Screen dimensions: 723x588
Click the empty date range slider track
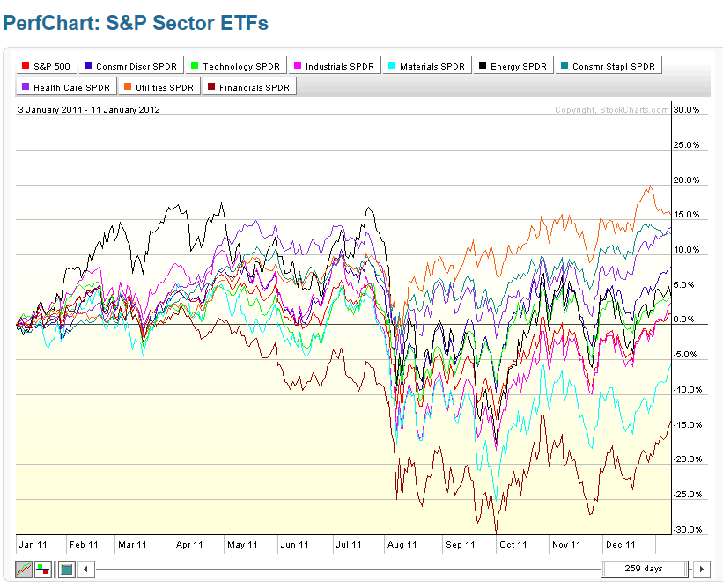[343, 569]
